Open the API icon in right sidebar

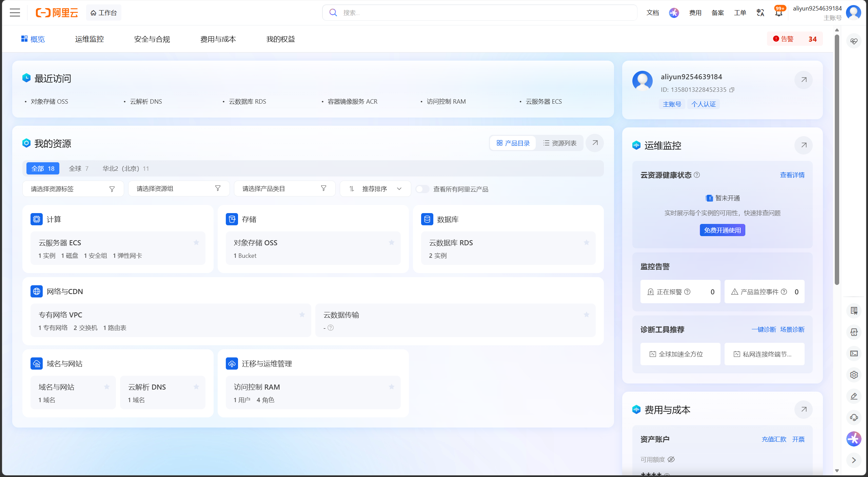854,332
